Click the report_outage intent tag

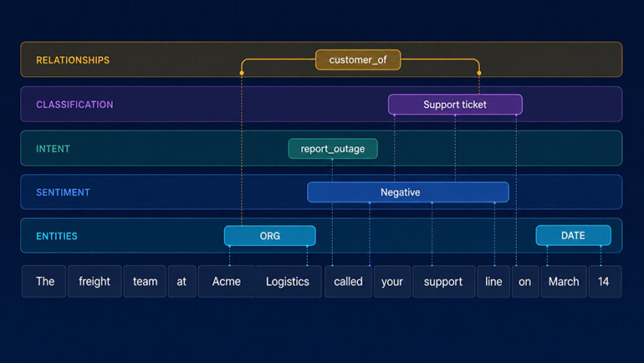point(333,149)
